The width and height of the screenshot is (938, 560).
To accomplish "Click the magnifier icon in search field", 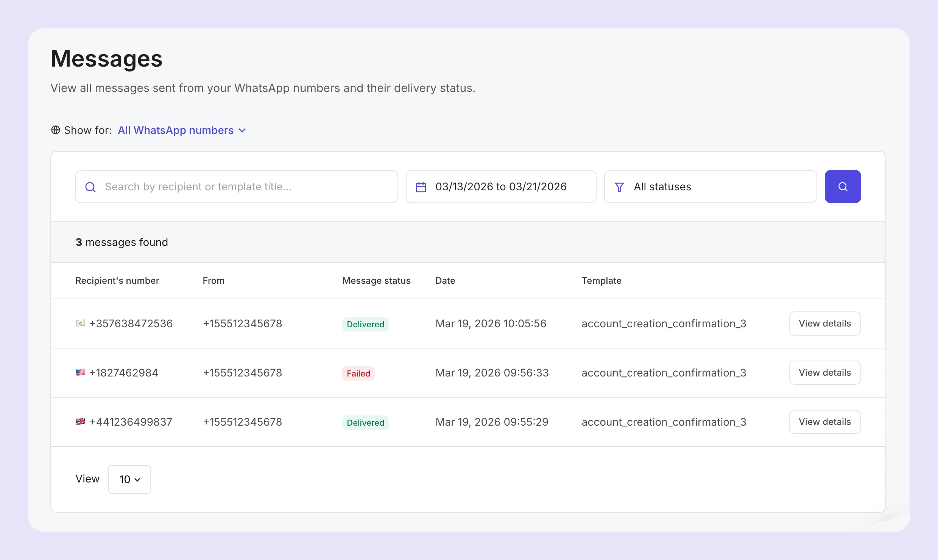I will (x=90, y=187).
